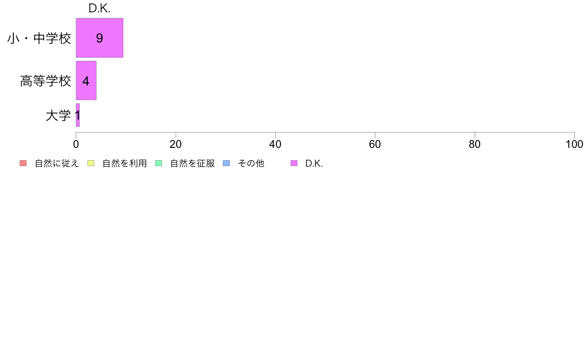Click the yellow 自然を利用 legend swatch
Screen dimensions: 588x364
tap(91, 163)
